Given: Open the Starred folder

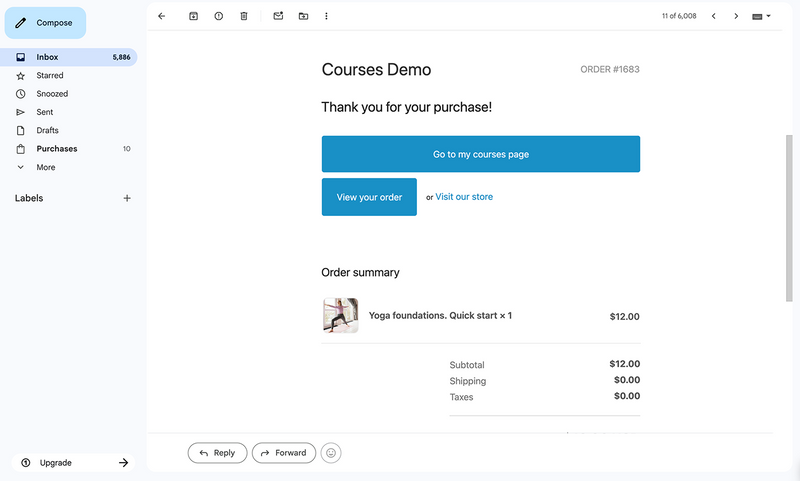Looking at the screenshot, I should [50, 75].
